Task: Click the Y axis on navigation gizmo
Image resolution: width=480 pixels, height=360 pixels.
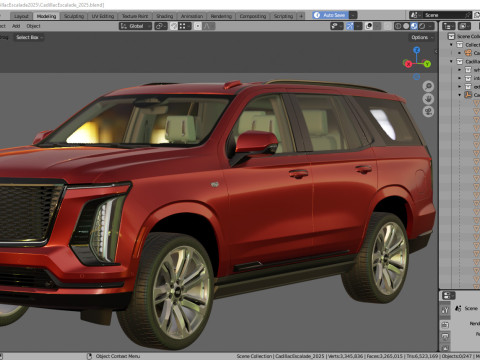Action: pos(427,64)
